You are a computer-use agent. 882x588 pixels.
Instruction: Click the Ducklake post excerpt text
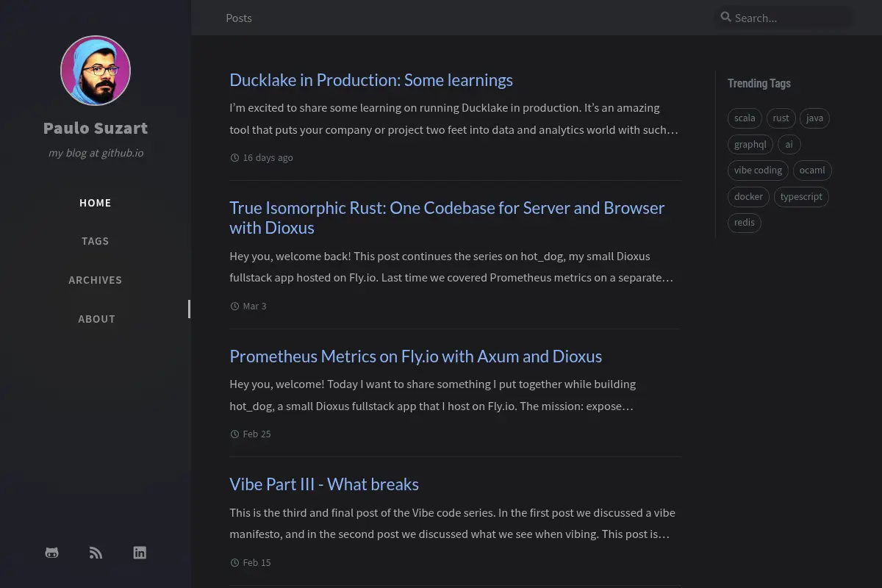tap(453, 119)
